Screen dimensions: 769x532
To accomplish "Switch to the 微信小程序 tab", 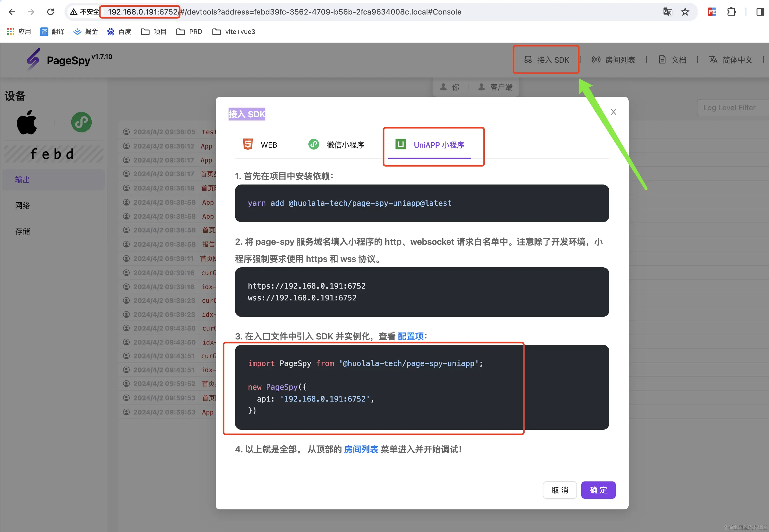I will [336, 145].
